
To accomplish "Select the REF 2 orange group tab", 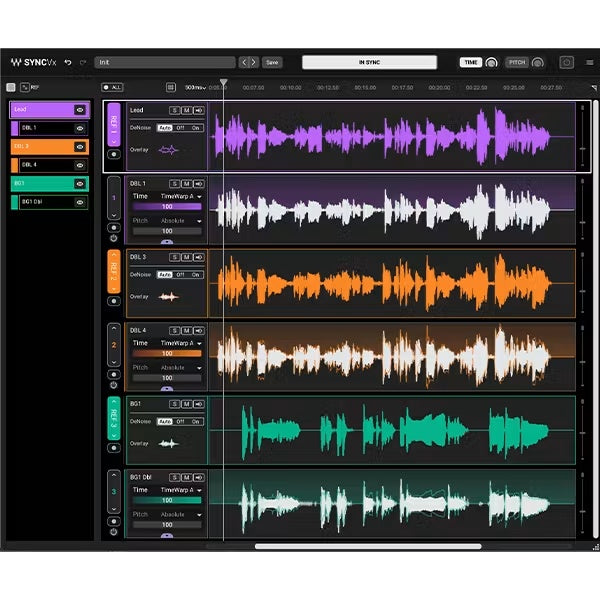I will 114,272.
